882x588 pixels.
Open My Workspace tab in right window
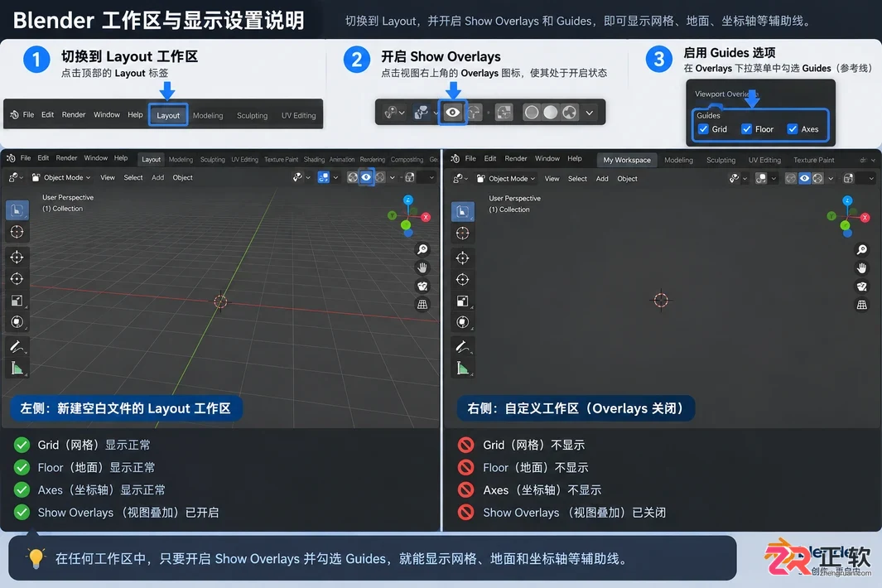pos(627,161)
